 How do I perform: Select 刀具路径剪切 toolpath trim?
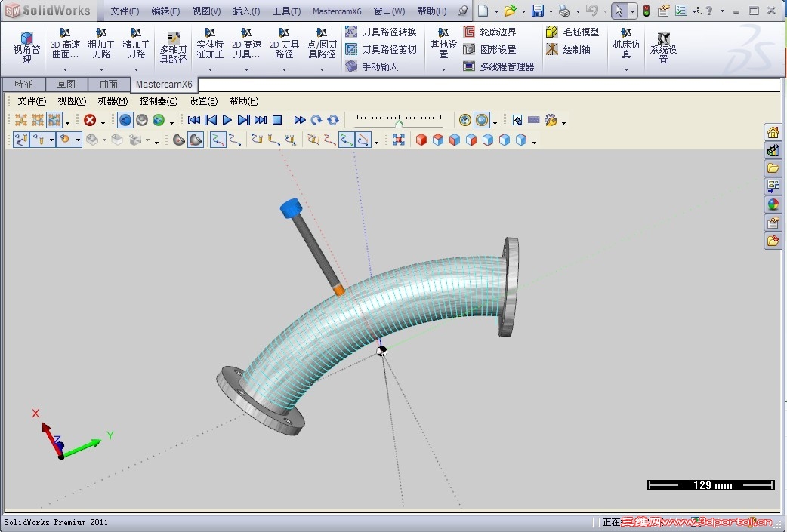pyautogui.click(x=381, y=49)
